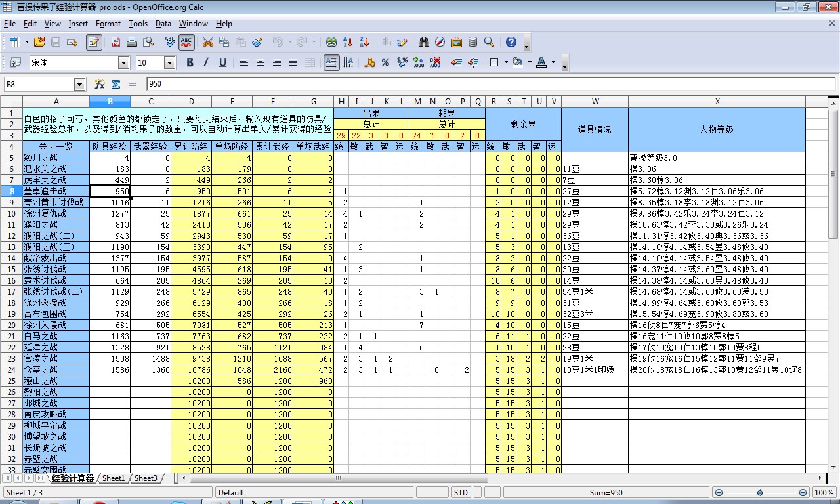Click the Sum sigma icon
840x504 pixels.
coord(115,84)
